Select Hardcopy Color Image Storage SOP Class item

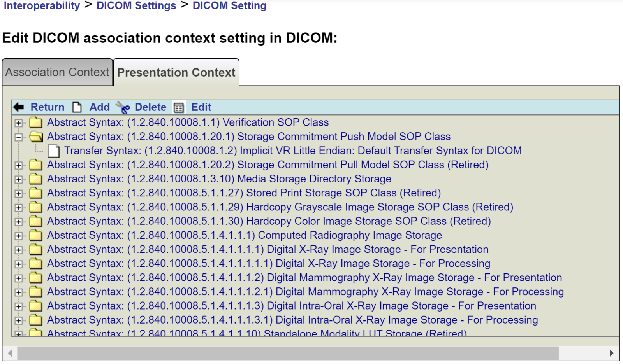click(269, 221)
